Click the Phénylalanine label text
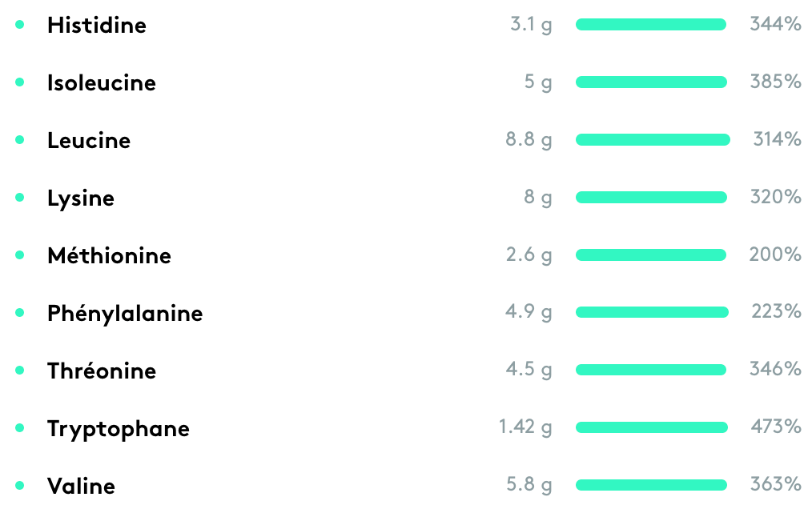This screenshot has width=812, height=509. 125,314
